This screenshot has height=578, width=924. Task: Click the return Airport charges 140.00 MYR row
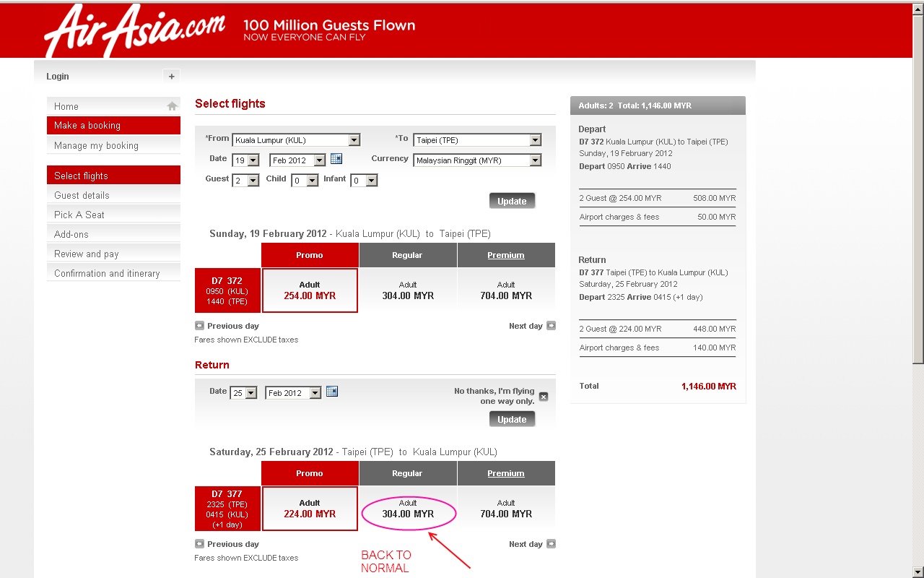coord(658,348)
